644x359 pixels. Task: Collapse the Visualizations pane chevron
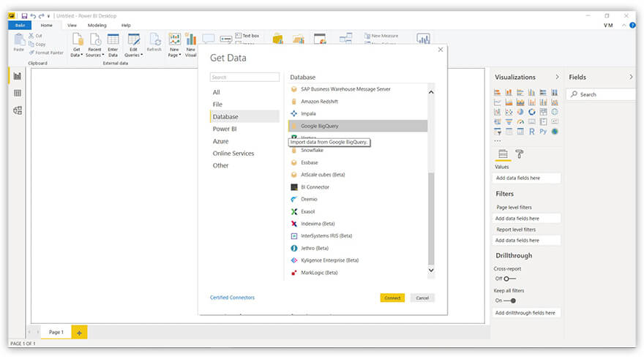(557, 77)
